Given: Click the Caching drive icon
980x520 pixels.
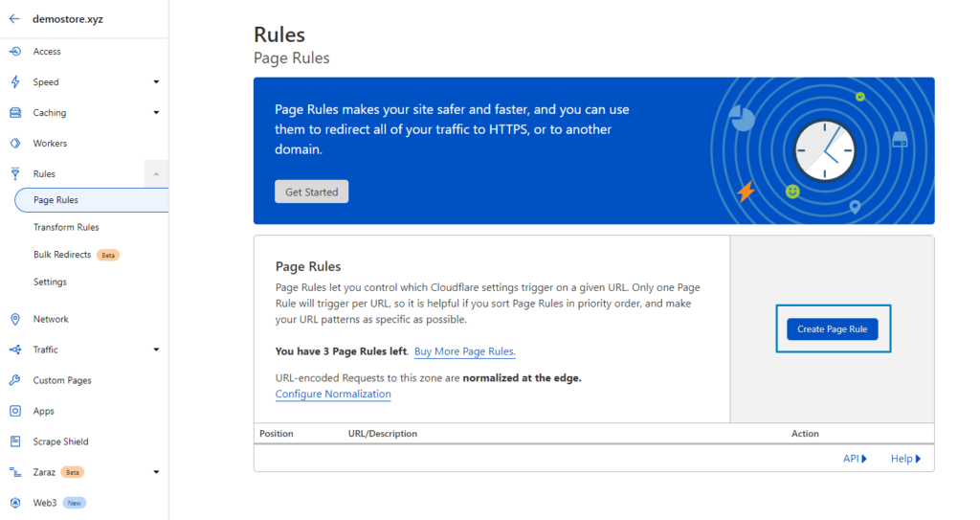Looking at the screenshot, I should pyautogui.click(x=15, y=113).
